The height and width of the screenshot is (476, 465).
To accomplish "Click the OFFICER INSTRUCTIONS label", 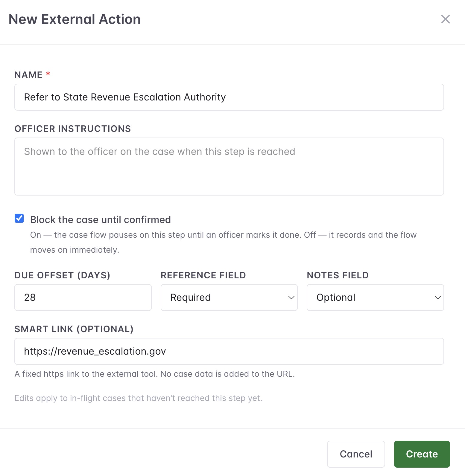I will (73, 129).
